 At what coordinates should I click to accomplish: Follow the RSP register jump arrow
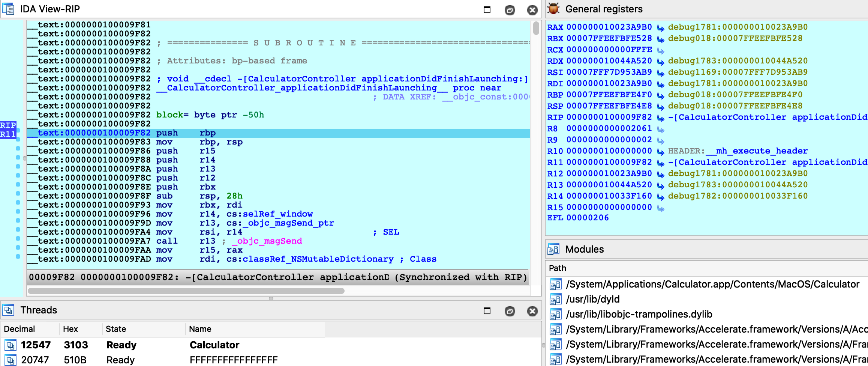coord(660,107)
